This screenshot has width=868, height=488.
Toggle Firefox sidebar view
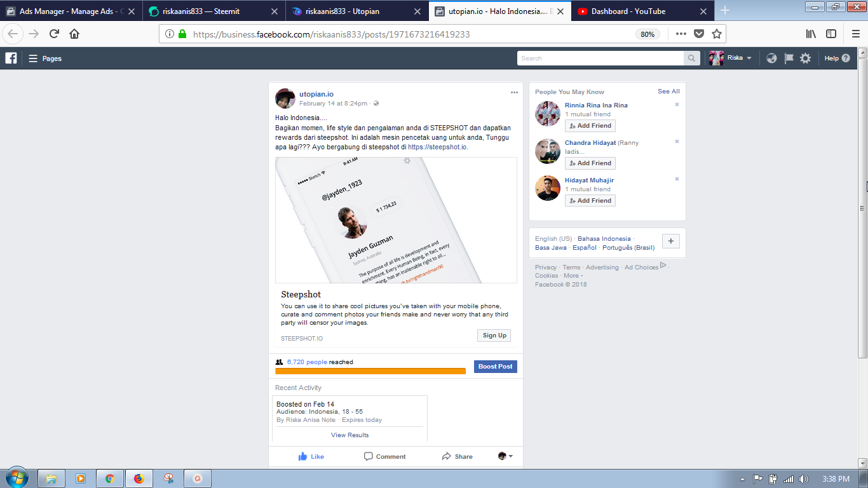click(x=831, y=34)
